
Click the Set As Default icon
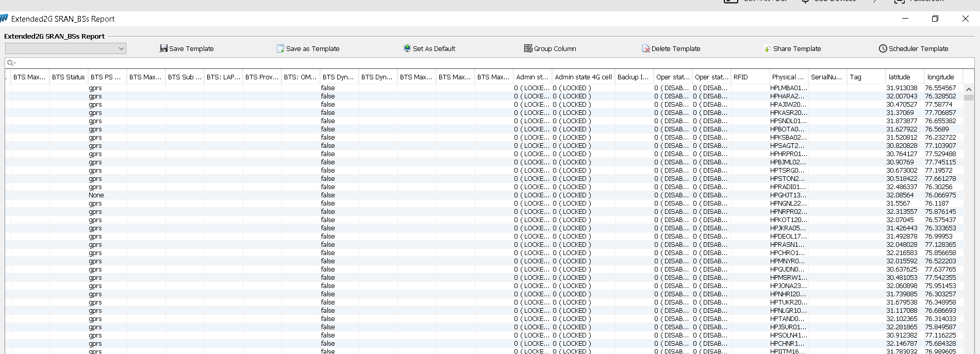[407, 48]
